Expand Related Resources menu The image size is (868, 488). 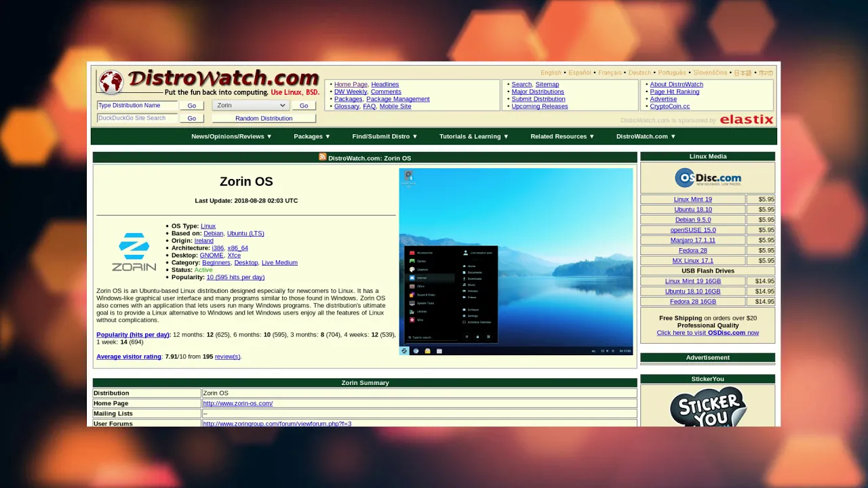tap(562, 136)
